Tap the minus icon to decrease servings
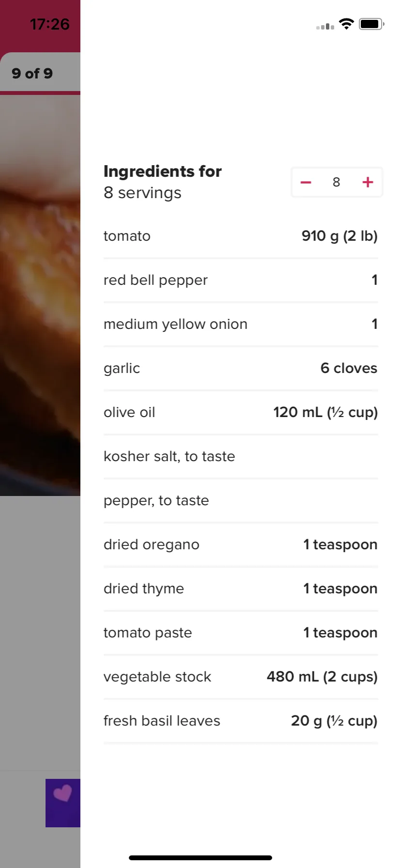 tap(306, 182)
